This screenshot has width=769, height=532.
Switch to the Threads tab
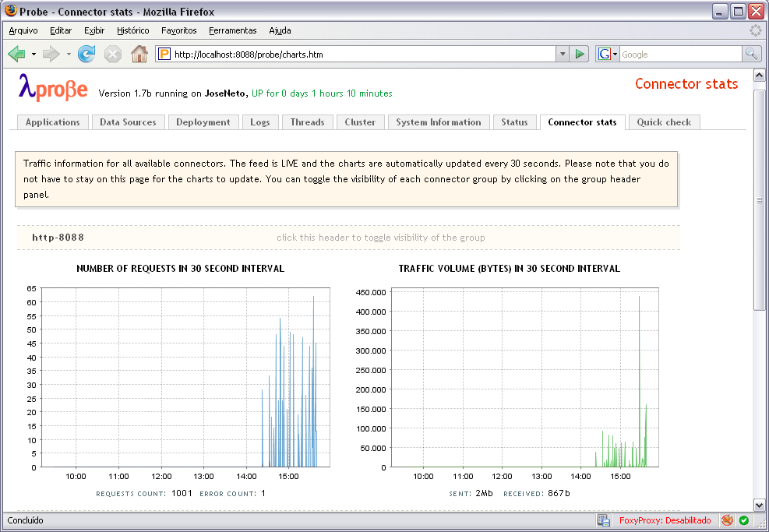307,122
